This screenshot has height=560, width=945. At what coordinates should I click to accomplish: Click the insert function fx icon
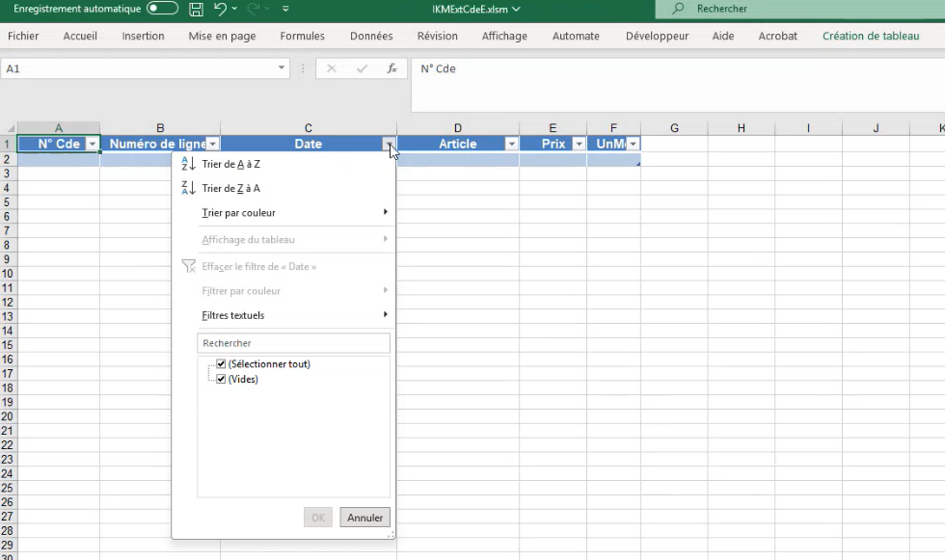392,68
